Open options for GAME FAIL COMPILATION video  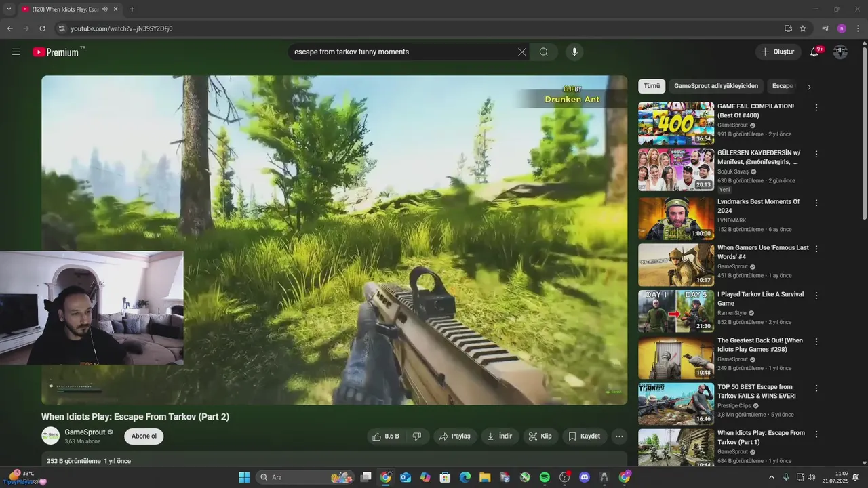[x=816, y=108]
